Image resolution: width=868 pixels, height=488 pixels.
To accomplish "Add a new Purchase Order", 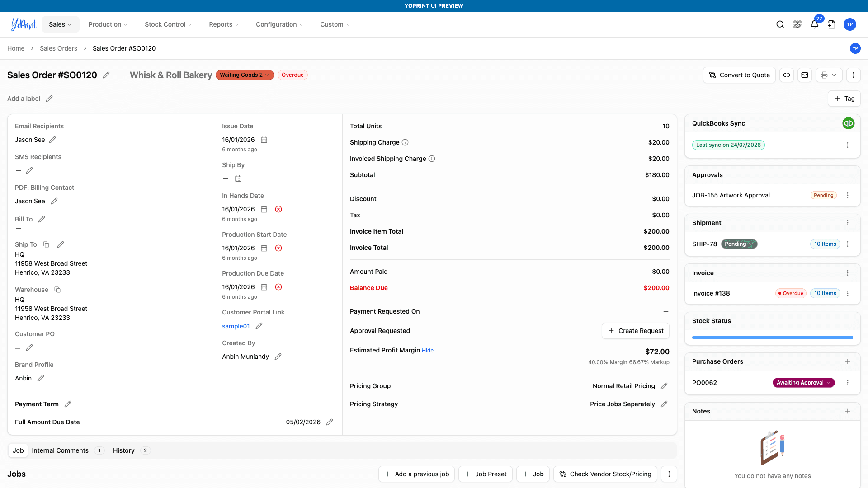I will point(848,361).
